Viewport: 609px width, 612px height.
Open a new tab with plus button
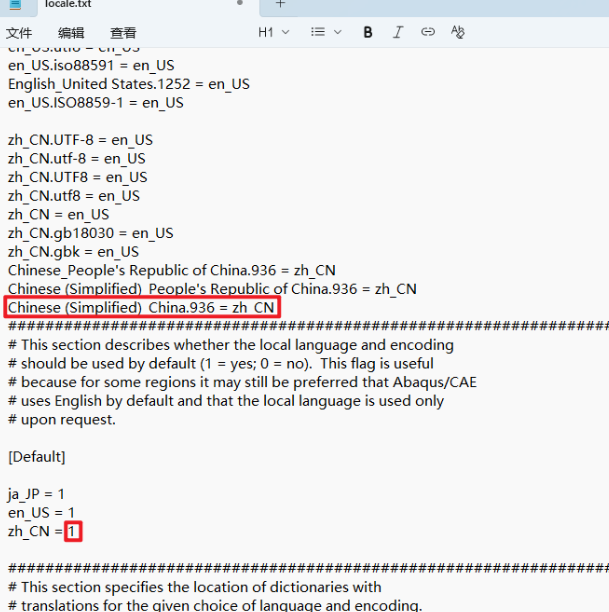280,5
